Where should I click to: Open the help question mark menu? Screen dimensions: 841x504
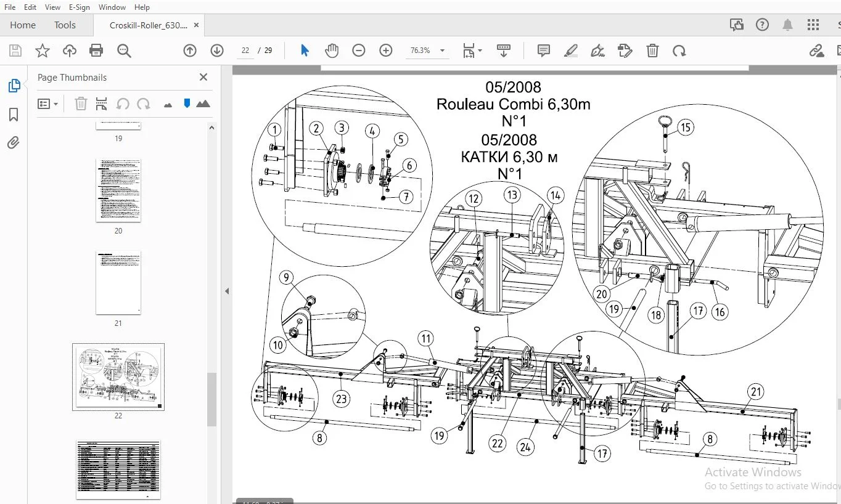click(x=762, y=25)
